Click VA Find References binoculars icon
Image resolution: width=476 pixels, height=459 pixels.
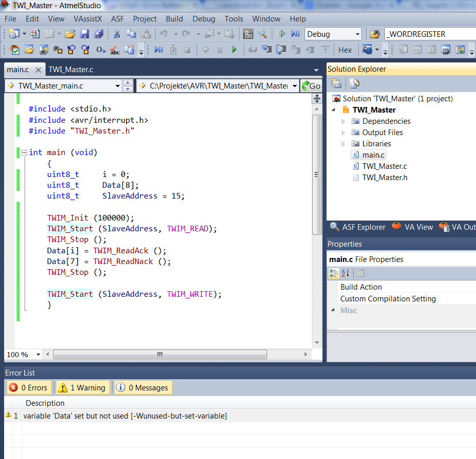point(58,50)
